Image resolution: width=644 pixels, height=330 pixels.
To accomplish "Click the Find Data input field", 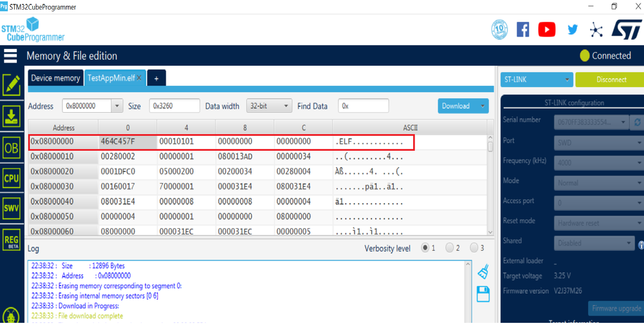I will 364,106.
